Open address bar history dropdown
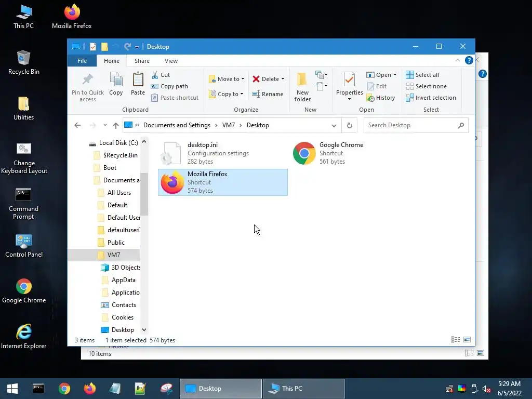Viewport: 532px width, 399px height. click(x=334, y=126)
